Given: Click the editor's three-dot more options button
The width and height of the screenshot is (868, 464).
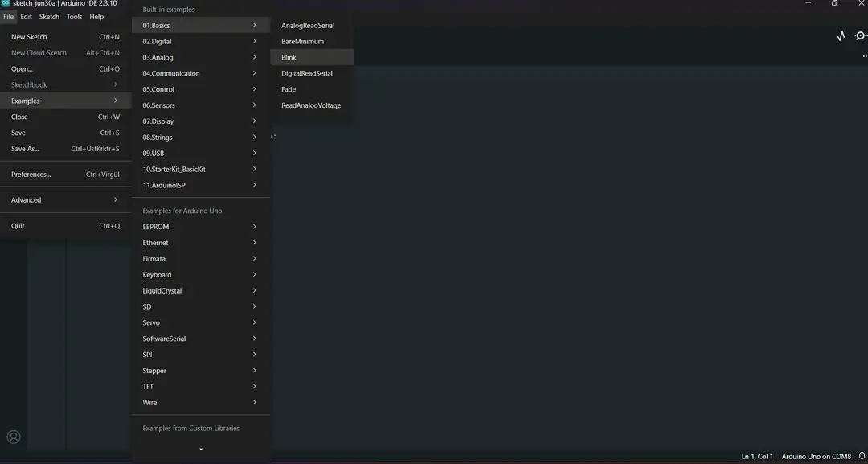Looking at the screenshot, I should [865, 56].
